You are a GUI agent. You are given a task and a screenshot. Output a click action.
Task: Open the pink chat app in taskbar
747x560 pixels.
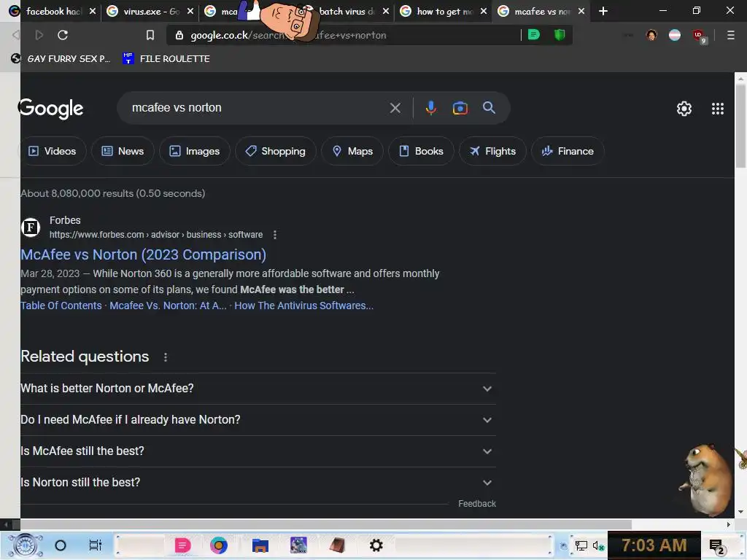pyautogui.click(x=182, y=545)
